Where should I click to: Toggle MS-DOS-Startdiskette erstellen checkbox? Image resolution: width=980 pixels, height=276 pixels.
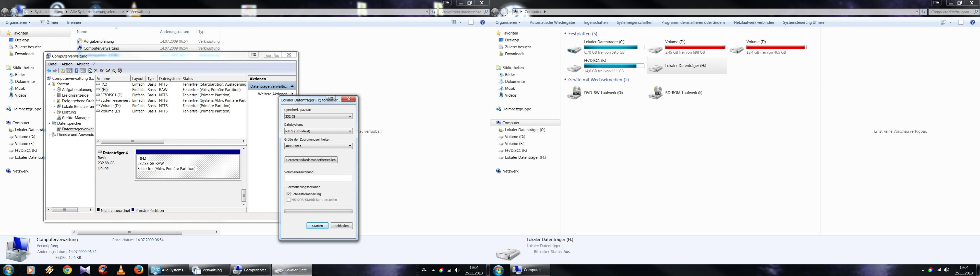(x=289, y=200)
